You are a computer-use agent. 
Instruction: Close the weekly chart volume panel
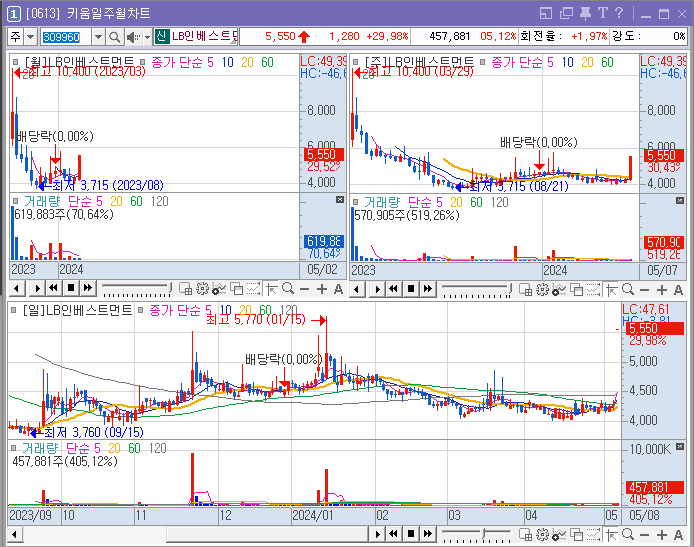point(680,201)
